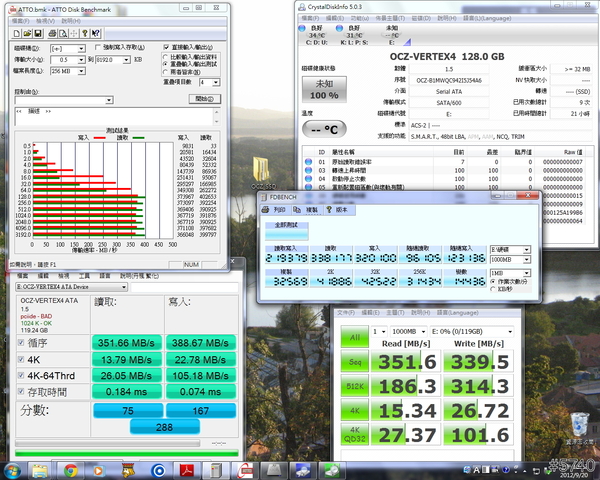The image size is (600, 480).
Task: Open the 1000MB test size dropdown in CrystalDiskMark
Action: point(410,331)
